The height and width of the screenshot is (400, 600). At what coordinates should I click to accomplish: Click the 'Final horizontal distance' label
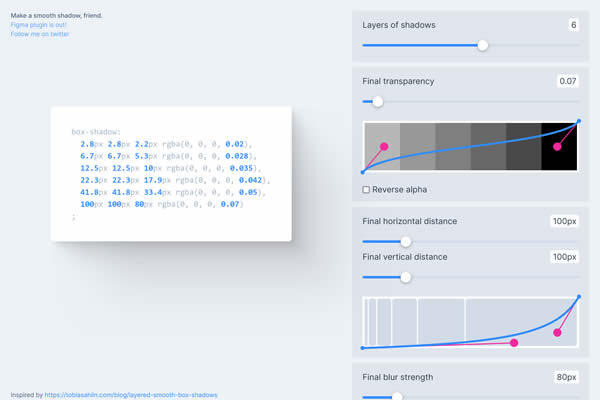[x=409, y=221]
